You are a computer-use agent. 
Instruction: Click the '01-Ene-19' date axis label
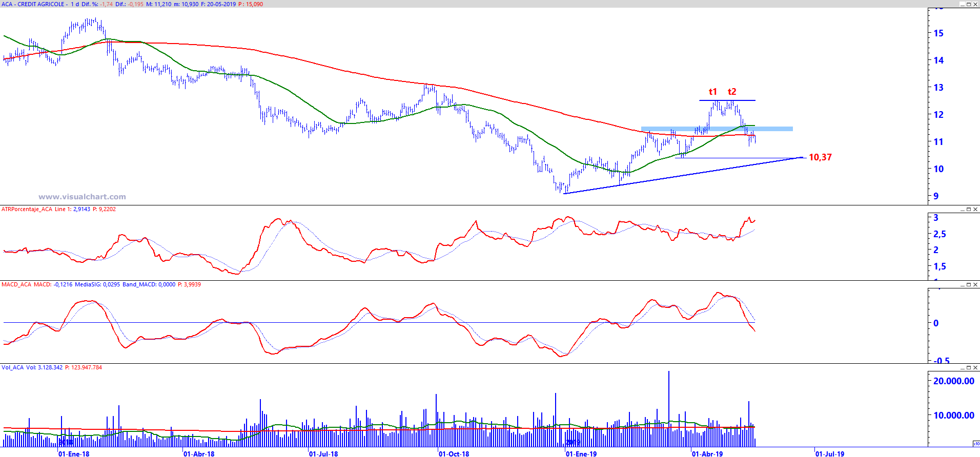point(581,454)
